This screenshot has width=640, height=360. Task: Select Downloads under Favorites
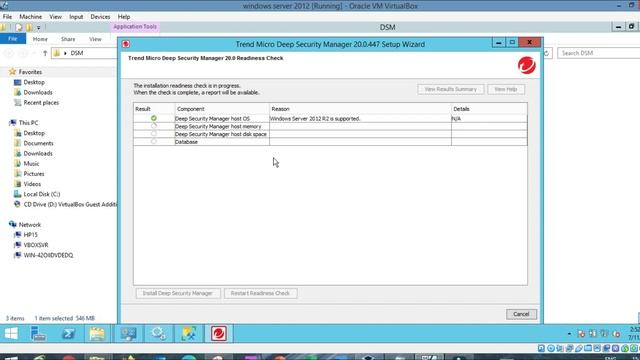point(38,92)
